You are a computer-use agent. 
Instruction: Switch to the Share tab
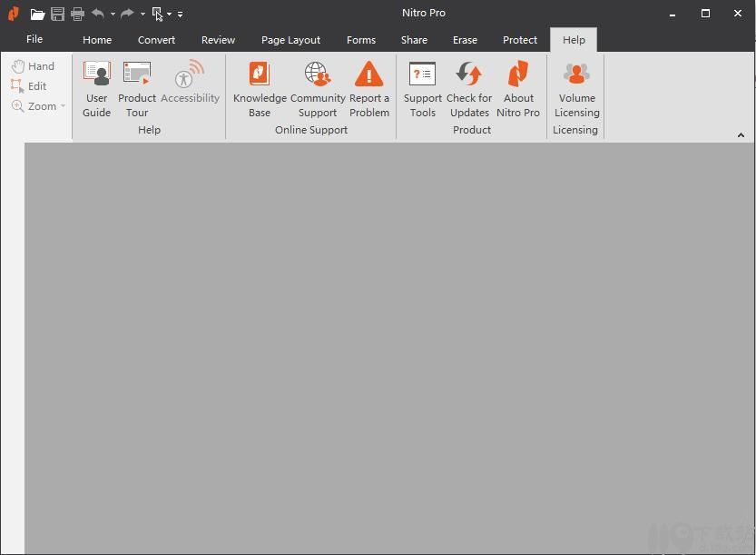pyautogui.click(x=414, y=40)
